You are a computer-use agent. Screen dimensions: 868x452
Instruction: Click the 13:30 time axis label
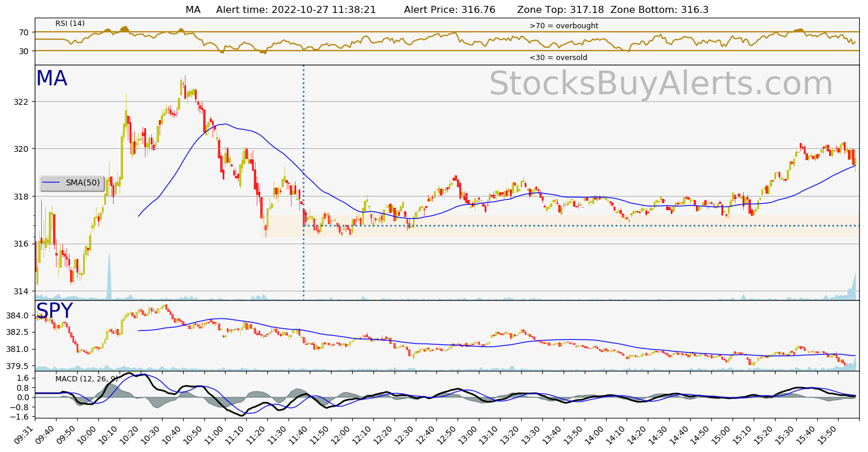tap(532, 434)
